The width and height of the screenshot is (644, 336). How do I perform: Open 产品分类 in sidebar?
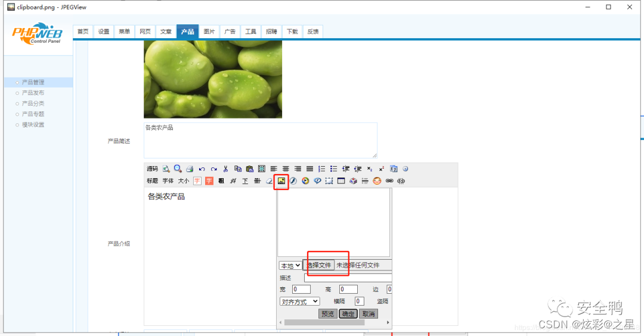tap(33, 104)
